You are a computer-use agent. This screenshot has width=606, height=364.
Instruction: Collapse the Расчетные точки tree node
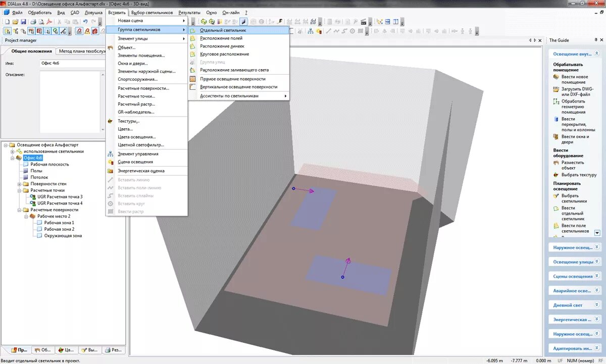point(19,190)
